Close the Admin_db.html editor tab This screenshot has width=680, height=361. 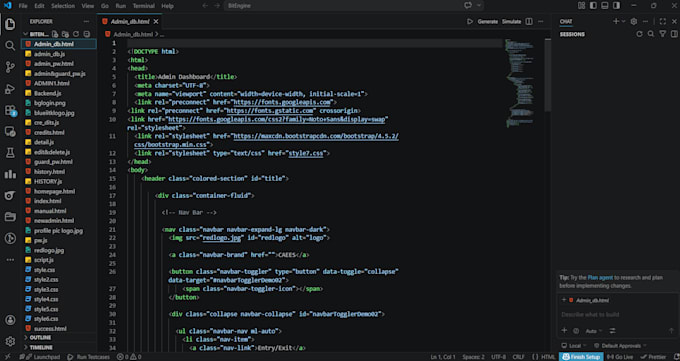(x=156, y=21)
